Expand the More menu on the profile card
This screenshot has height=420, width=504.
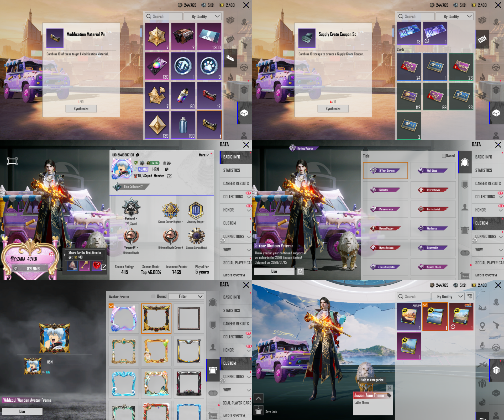tap(204, 155)
